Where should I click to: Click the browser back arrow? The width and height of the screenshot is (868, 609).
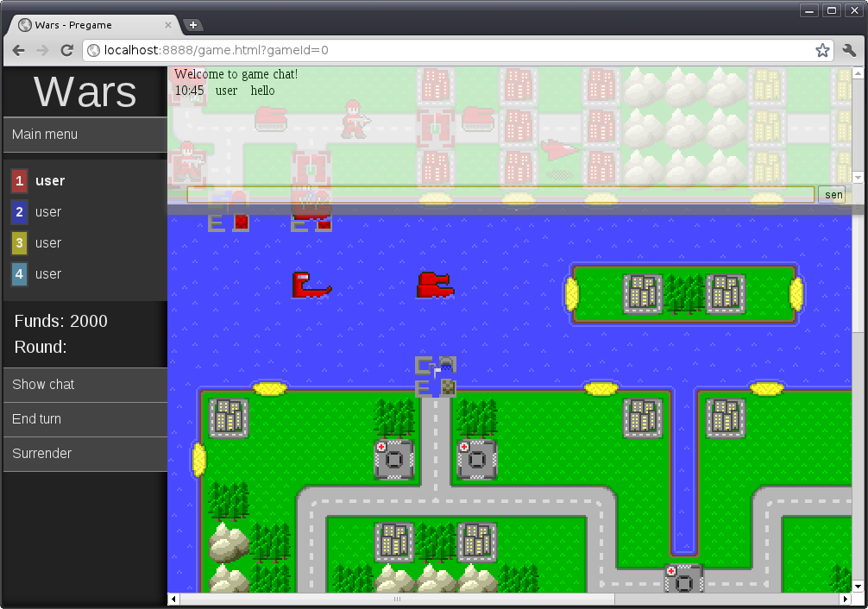(x=19, y=51)
